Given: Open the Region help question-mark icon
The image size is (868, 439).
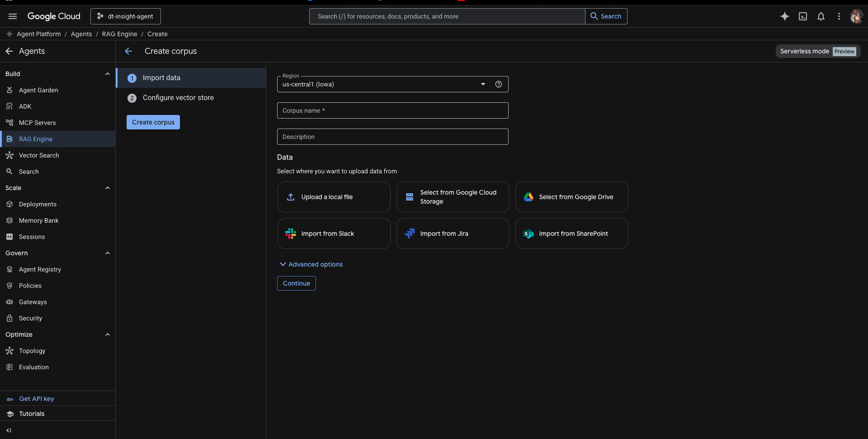Looking at the screenshot, I should (499, 84).
